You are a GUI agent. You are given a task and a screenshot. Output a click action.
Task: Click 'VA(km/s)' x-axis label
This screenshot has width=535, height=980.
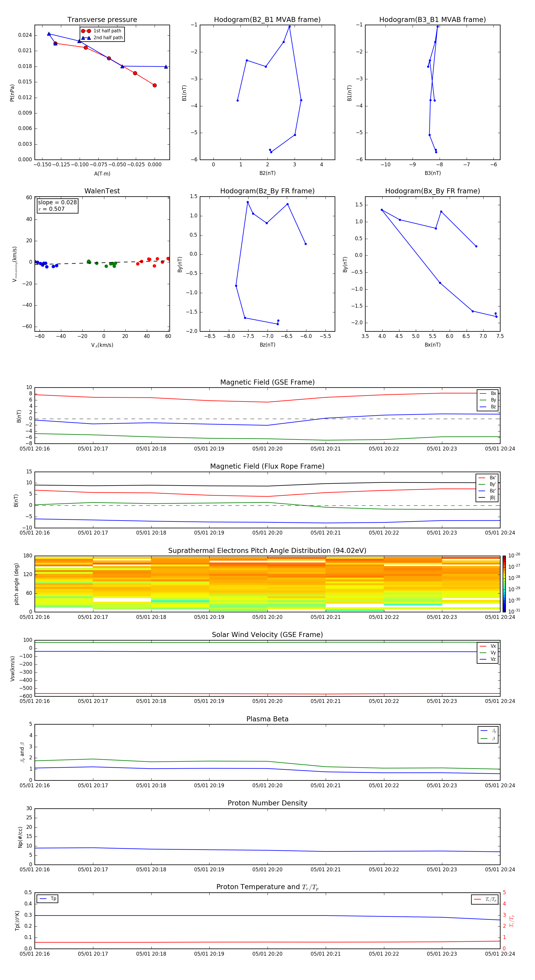point(102,345)
